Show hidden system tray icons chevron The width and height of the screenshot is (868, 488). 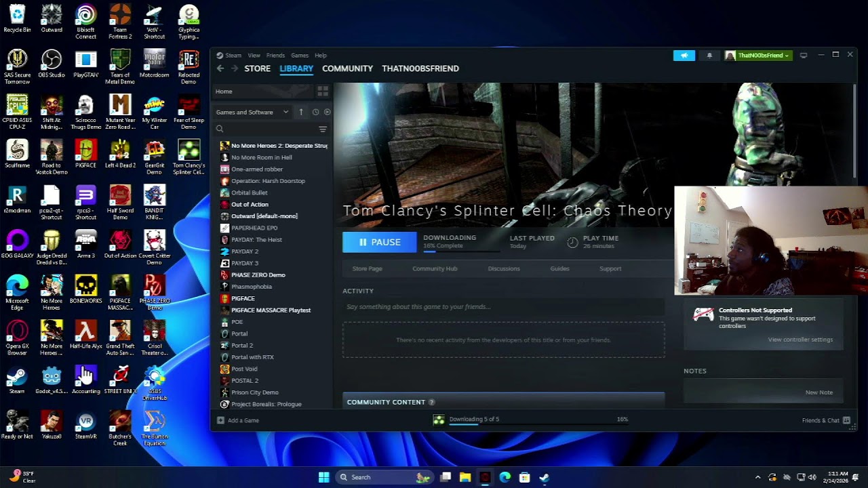[x=757, y=477]
